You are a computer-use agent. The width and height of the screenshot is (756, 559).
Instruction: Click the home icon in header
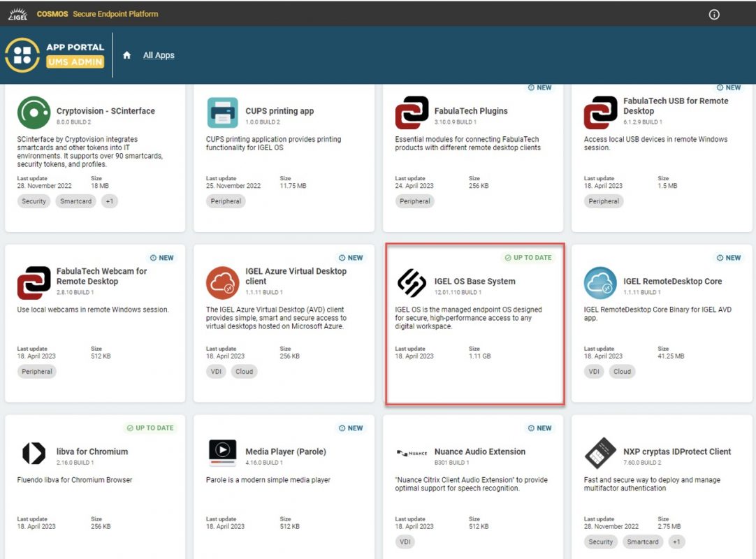click(126, 55)
